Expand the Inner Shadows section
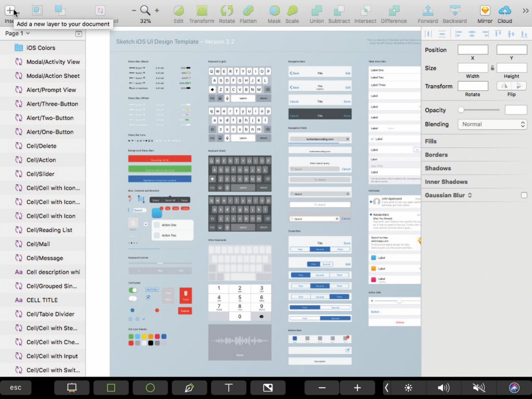The width and height of the screenshot is (532, 399). [x=446, y=182]
